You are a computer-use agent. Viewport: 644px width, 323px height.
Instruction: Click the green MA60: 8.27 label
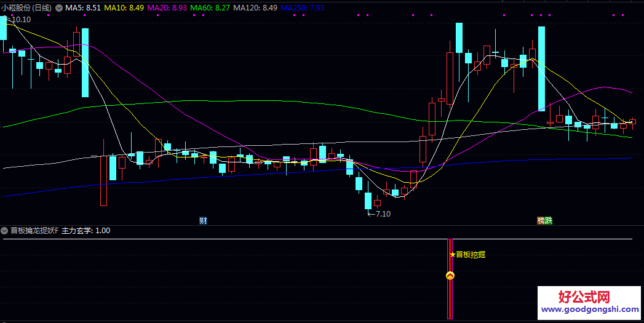[x=211, y=8]
